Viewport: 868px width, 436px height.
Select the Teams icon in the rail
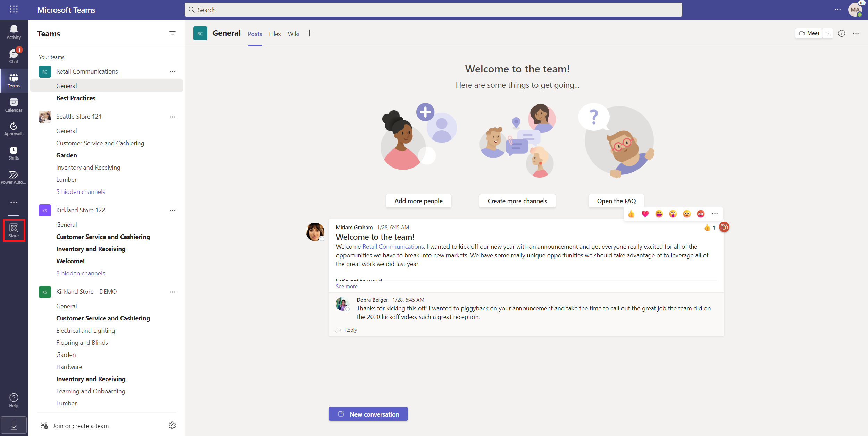click(x=14, y=80)
